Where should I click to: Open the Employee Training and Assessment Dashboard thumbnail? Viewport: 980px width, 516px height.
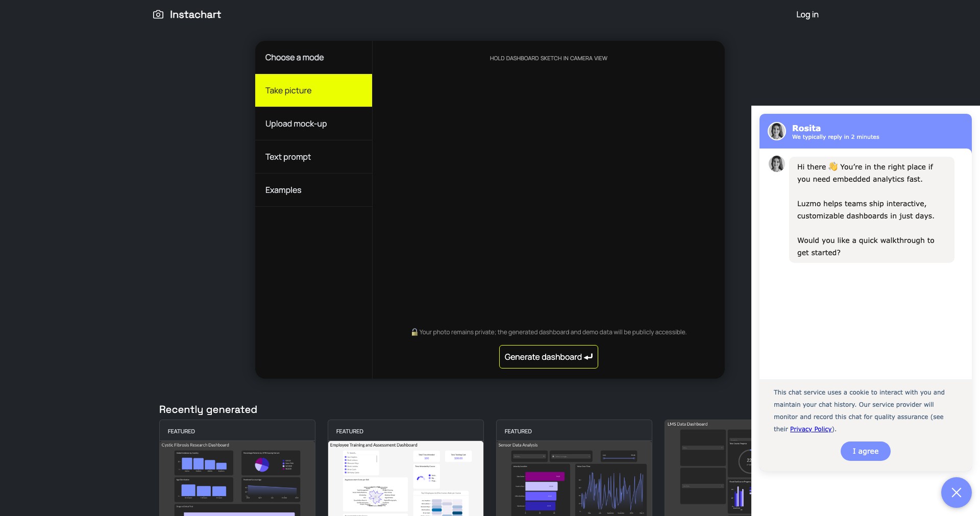pyautogui.click(x=406, y=478)
